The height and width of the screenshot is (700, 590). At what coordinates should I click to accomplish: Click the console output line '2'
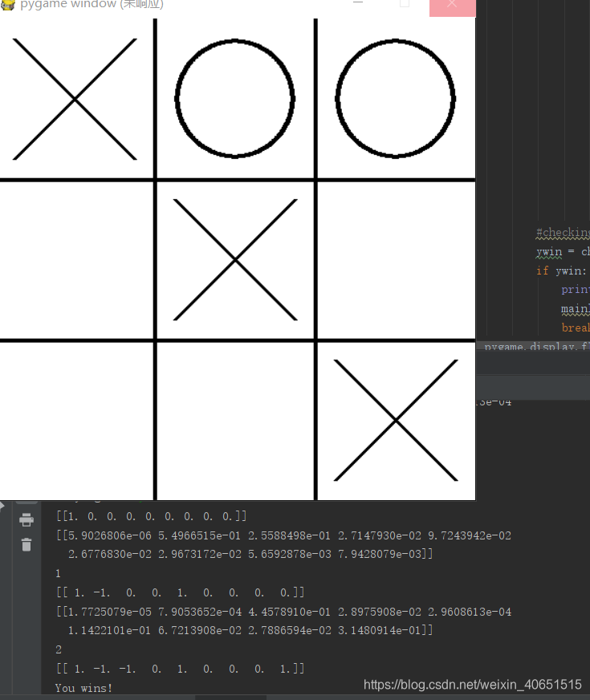tap(59, 649)
